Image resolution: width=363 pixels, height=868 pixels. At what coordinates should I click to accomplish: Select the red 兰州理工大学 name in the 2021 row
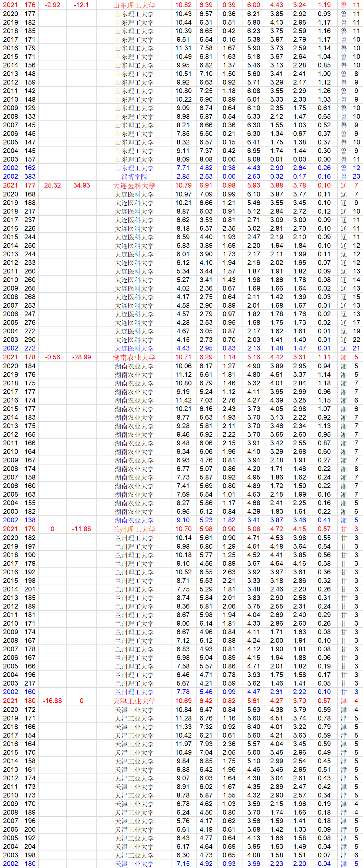tap(134, 529)
